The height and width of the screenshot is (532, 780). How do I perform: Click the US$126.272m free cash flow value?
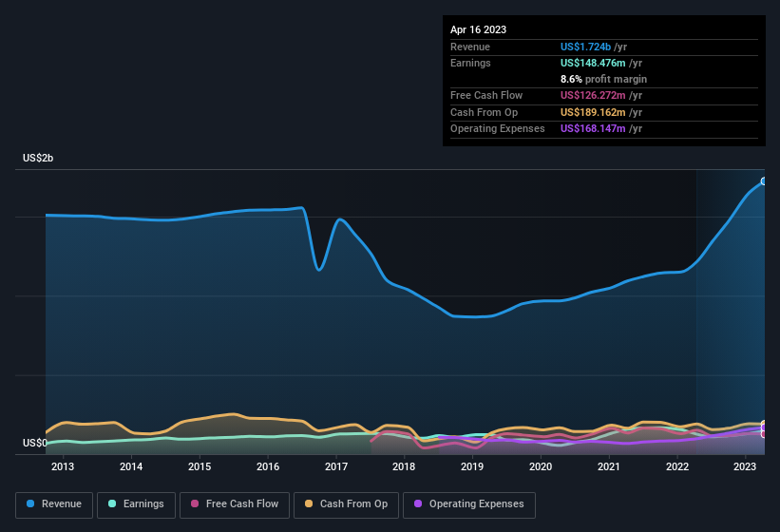(593, 95)
